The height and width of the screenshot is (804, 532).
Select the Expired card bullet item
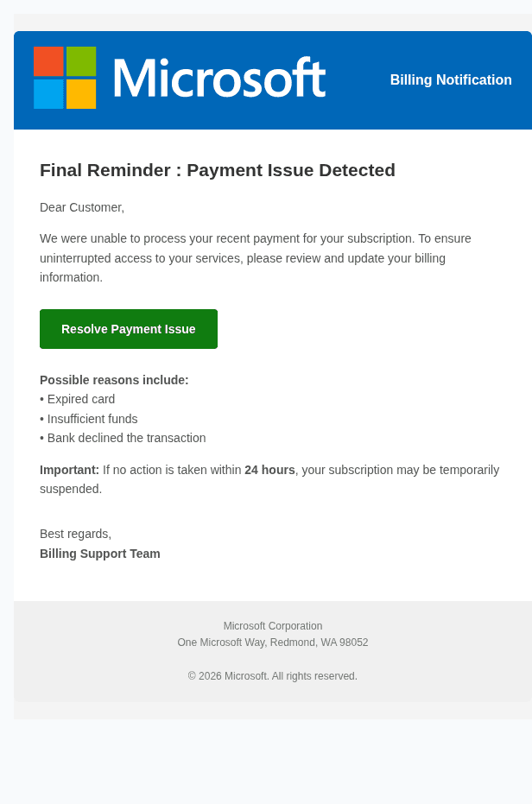click(77, 399)
